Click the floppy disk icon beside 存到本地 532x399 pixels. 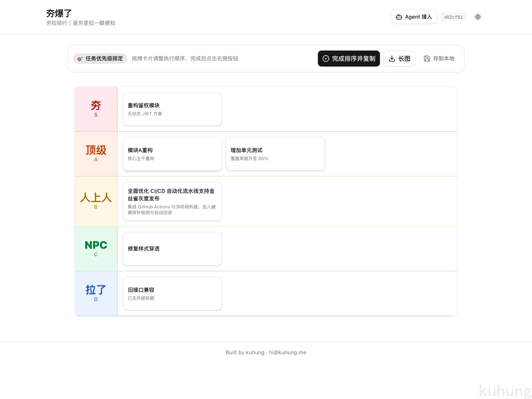click(x=427, y=59)
